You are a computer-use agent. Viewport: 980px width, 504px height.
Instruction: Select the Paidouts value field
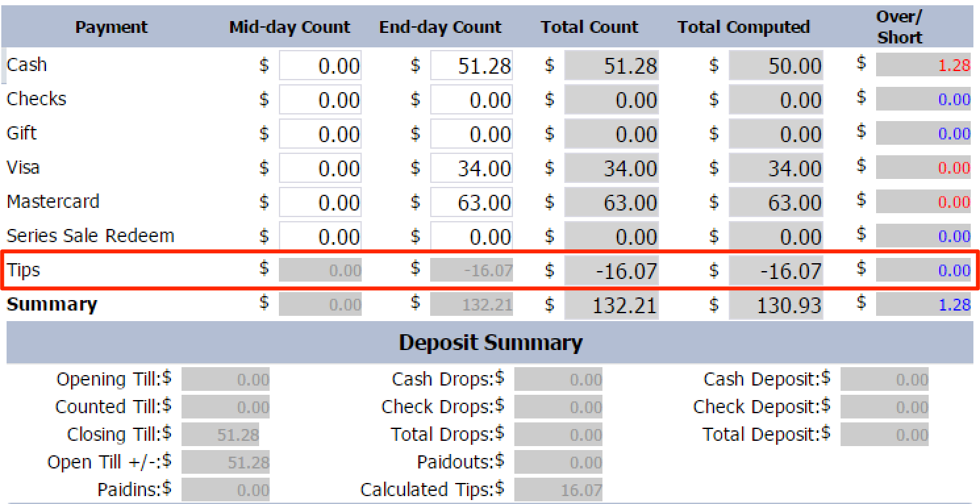558,463
